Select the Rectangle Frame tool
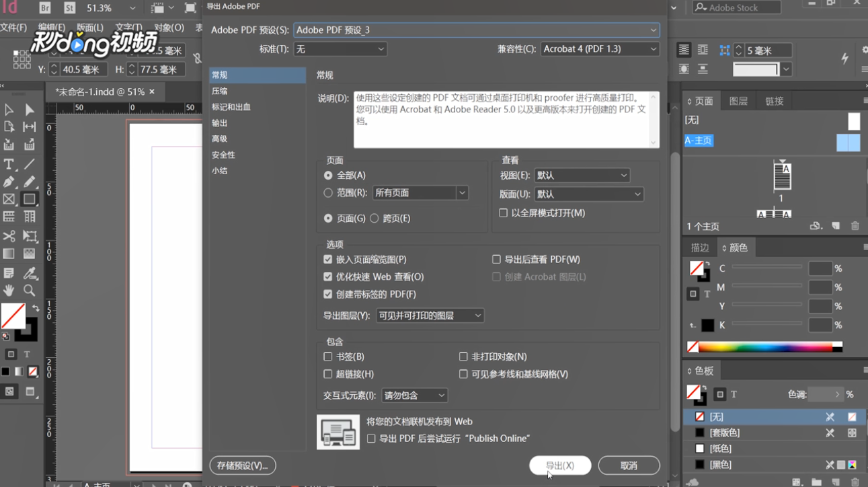 (x=9, y=199)
